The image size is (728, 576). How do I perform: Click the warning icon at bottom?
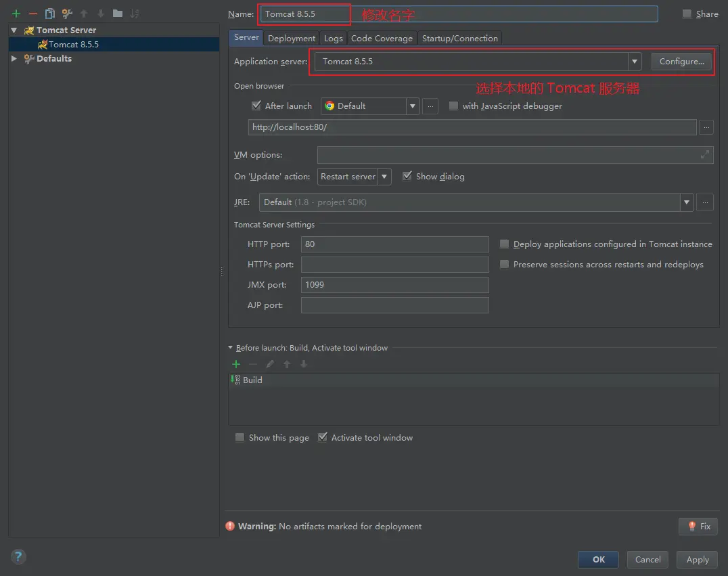click(x=230, y=526)
